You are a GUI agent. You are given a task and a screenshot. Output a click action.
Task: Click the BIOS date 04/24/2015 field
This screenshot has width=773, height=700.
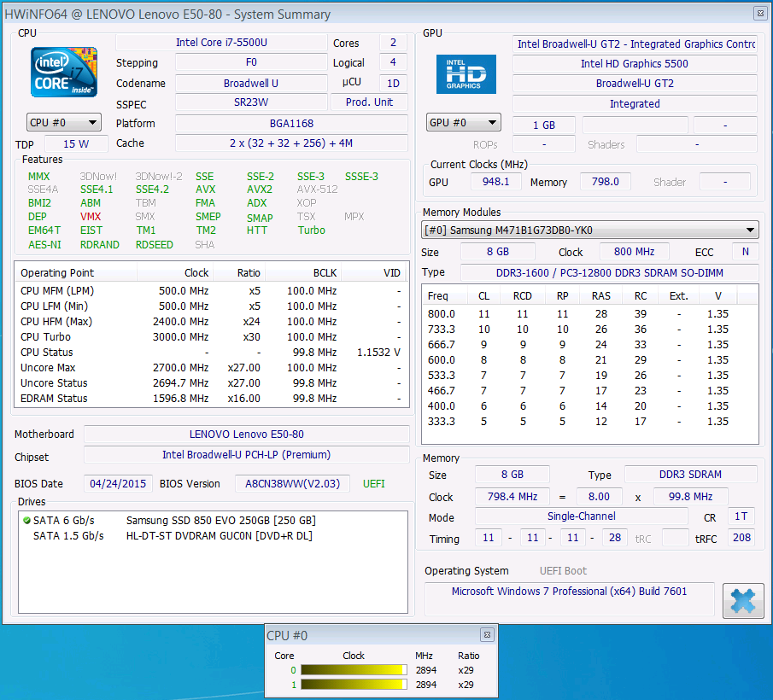pyautogui.click(x=118, y=484)
